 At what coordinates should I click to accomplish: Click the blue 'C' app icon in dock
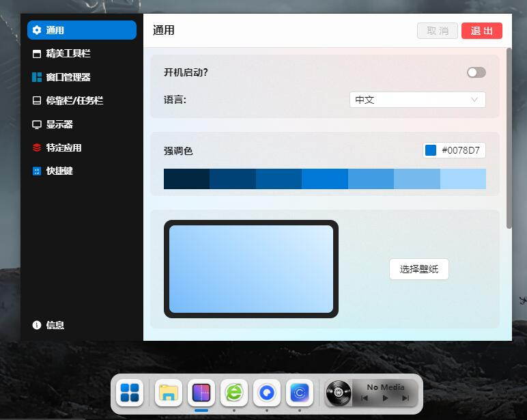pos(300,393)
